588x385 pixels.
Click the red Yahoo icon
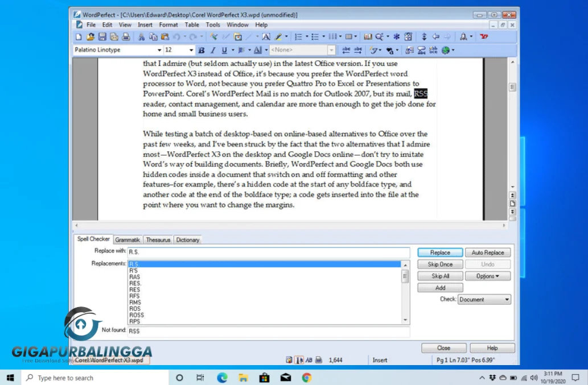pos(484,37)
